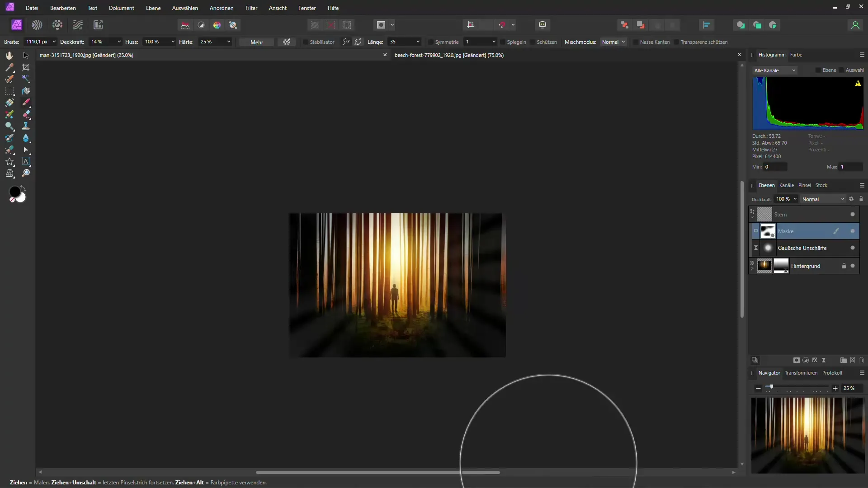Enable the Stabilisator checkbox
Image resolution: width=868 pixels, height=488 pixels.
click(x=306, y=42)
